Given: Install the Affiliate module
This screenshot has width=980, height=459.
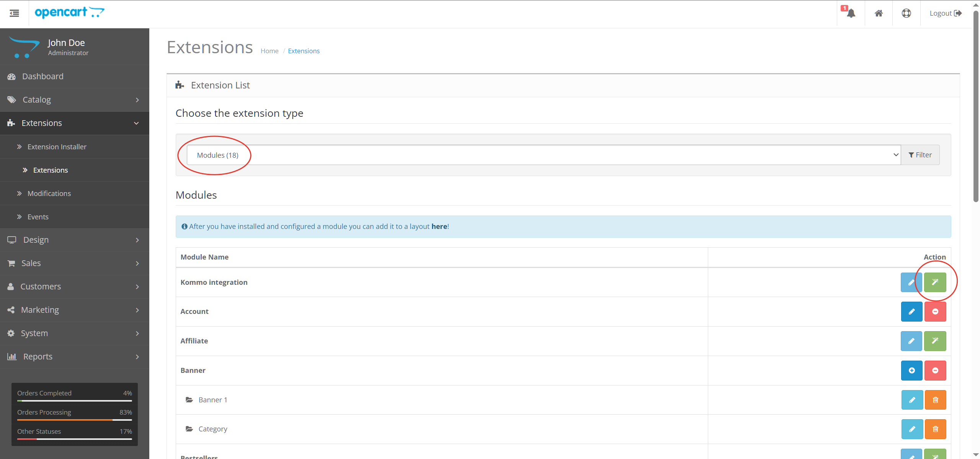Looking at the screenshot, I should click(935, 341).
